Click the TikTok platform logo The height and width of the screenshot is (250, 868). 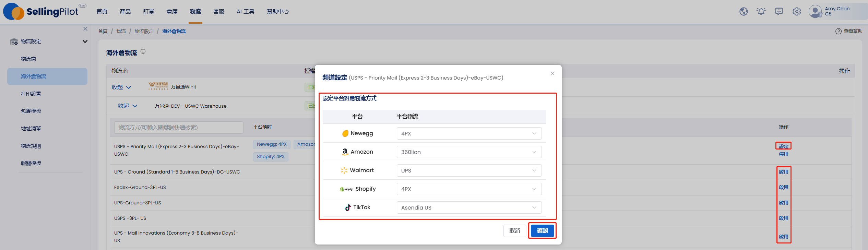pyautogui.click(x=348, y=207)
